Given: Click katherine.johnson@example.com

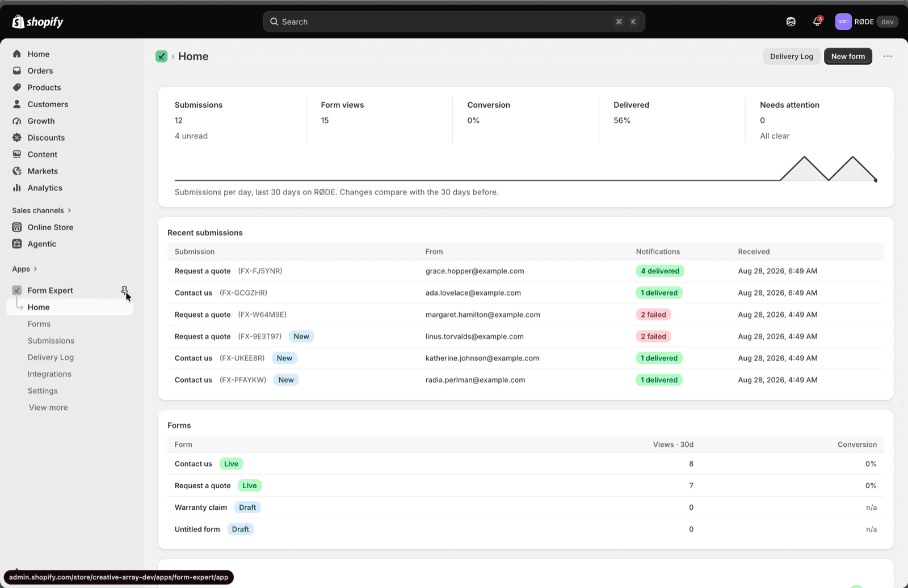Looking at the screenshot, I should [482, 358].
